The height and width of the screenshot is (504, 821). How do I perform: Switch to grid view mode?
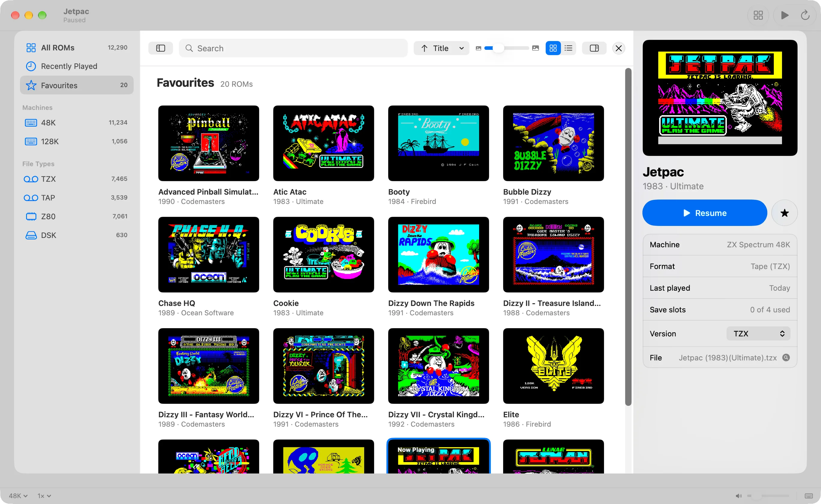[x=553, y=48]
